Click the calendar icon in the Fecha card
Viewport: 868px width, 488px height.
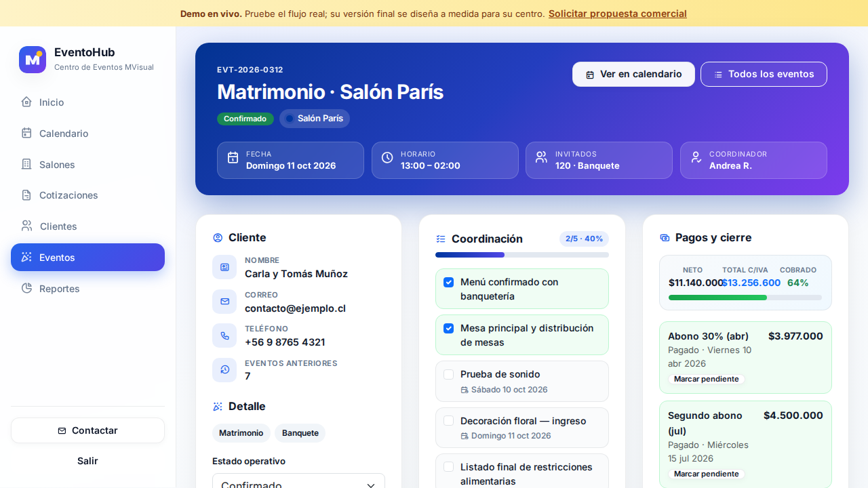[x=233, y=158]
